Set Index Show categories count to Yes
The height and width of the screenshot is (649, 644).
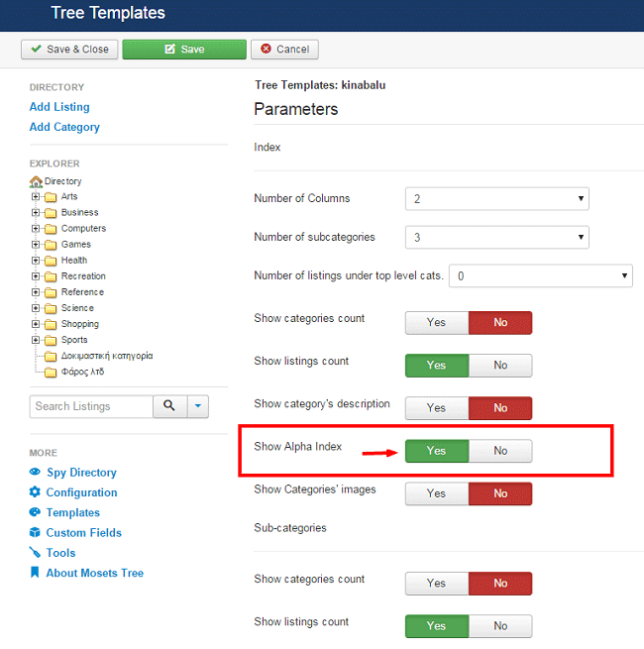(437, 322)
